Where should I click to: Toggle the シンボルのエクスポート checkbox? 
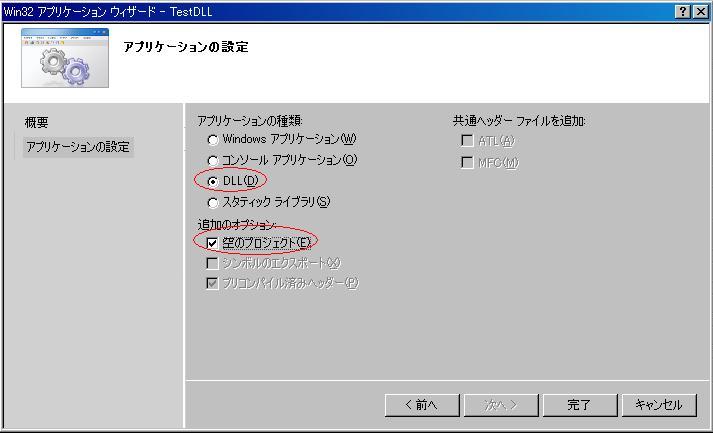(x=212, y=263)
